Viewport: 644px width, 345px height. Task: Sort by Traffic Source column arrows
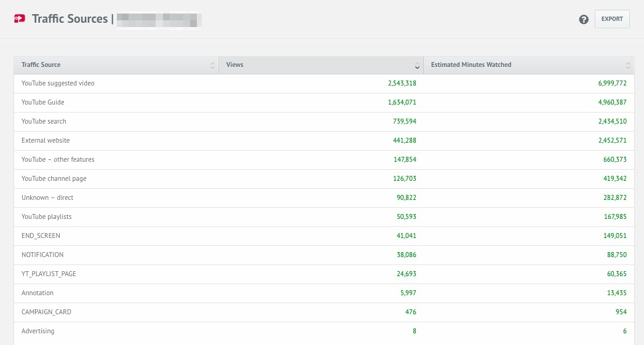[x=212, y=65]
